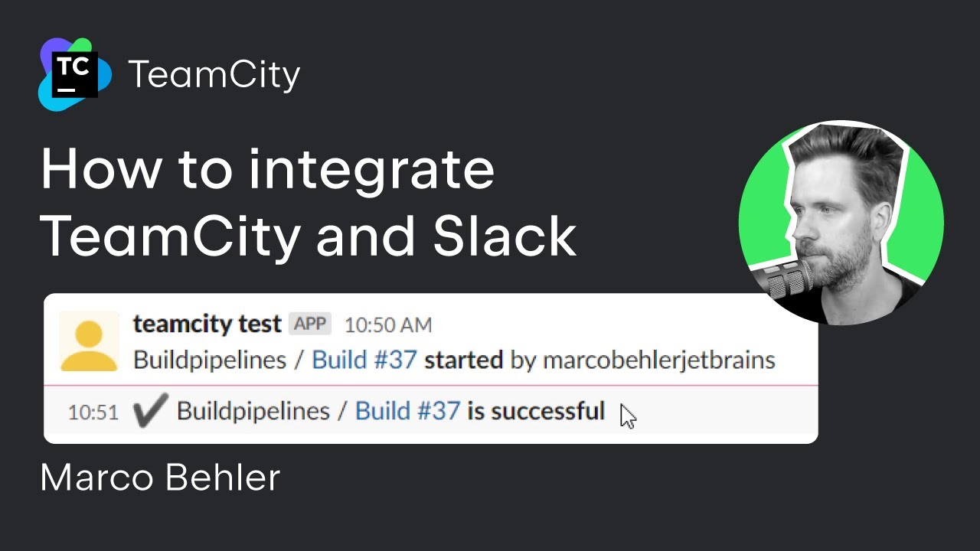Image resolution: width=980 pixels, height=551 pixels.
Task: Click the TeamCity wordmark text
Action: coord(214,75)
